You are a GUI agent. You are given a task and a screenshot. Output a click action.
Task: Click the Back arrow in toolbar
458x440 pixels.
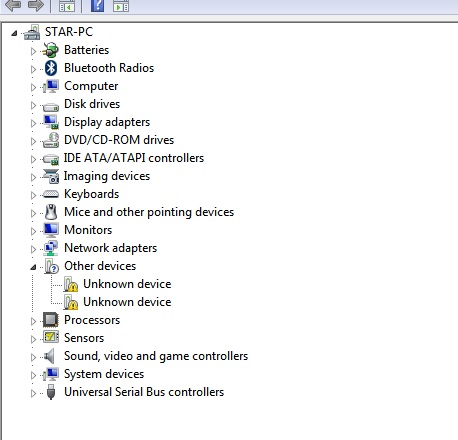[x=13, y=5]
